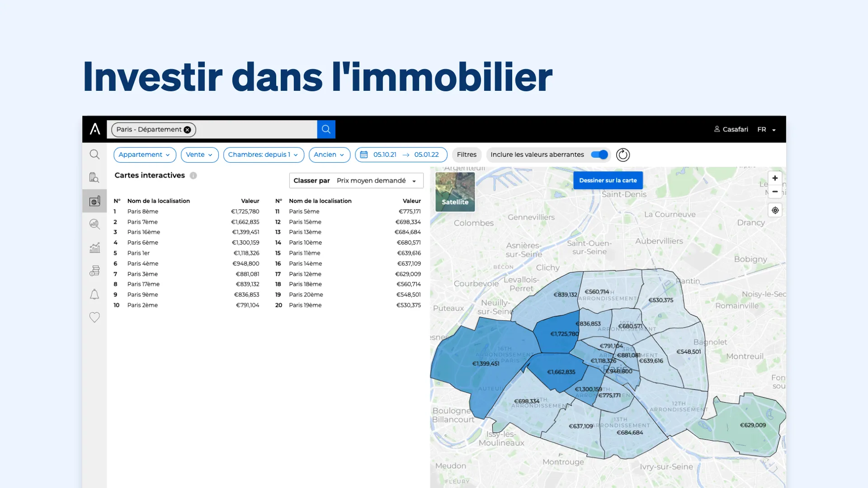The image size is (868, 488).
Task: Select Paris 5ème row
Action: click(348, 211)
